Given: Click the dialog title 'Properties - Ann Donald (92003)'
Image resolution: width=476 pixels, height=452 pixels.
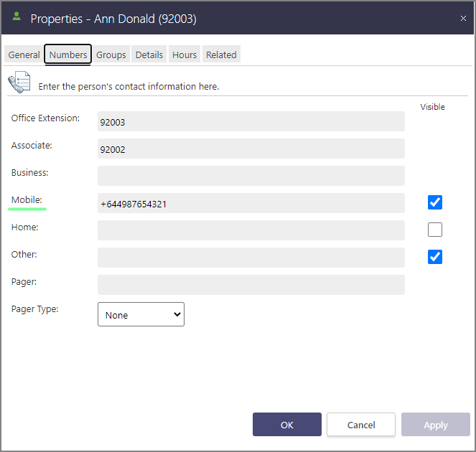Looking at the screenshot, I should [113, 19].
